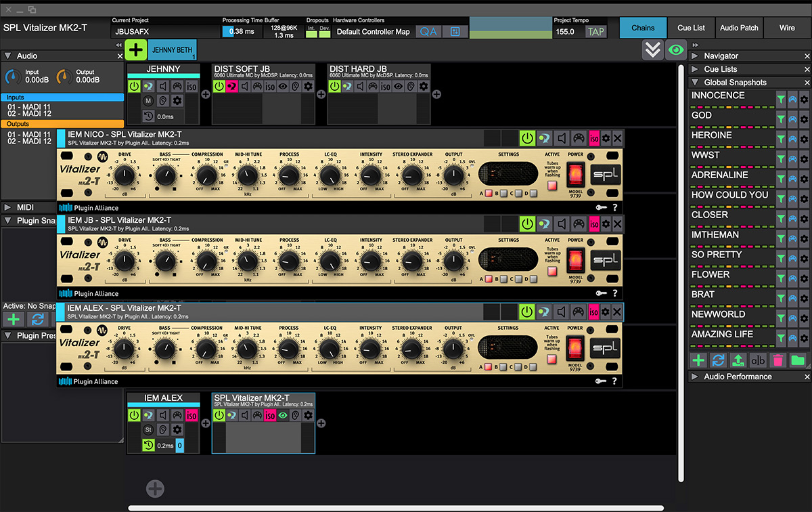Add a new chain tab with green plus
812x512 pixels.
[135, 50]
